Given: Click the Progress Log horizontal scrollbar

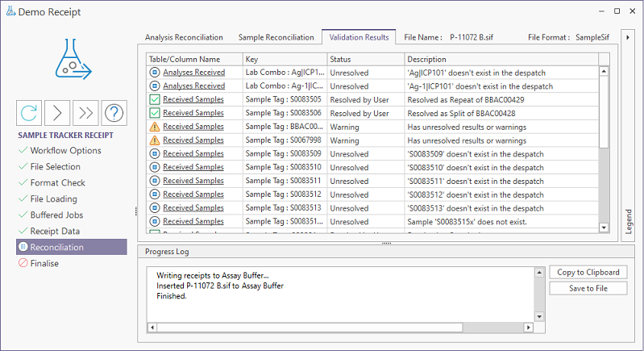Looking at the screenshot, I should tap(339, 328).
